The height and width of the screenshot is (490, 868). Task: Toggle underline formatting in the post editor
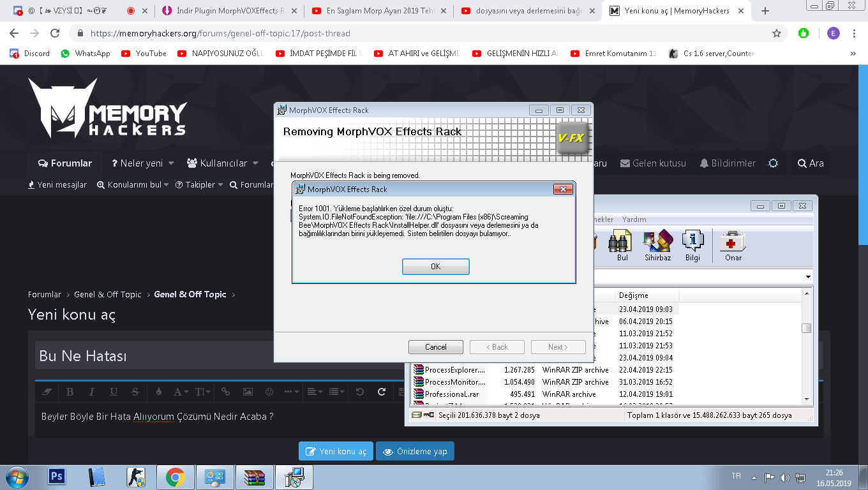114,392
